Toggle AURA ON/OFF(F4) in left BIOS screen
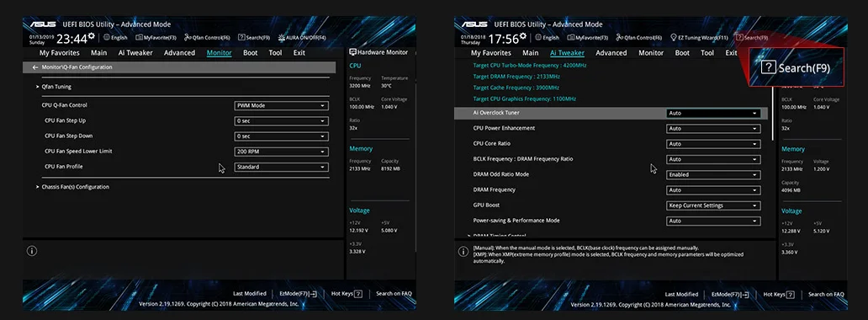Image resolution: width=868 pixels, height=320 pixels. pos(302,38)
